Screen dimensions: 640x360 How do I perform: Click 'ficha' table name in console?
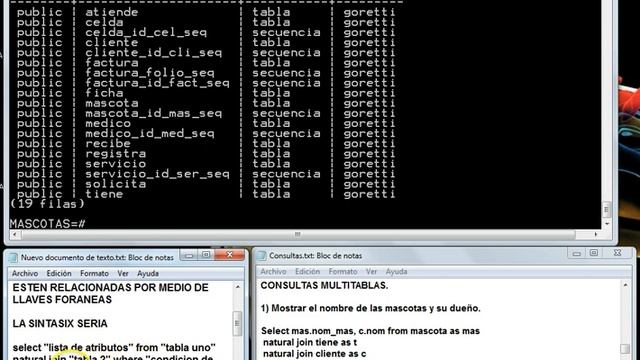pos(104,93)
